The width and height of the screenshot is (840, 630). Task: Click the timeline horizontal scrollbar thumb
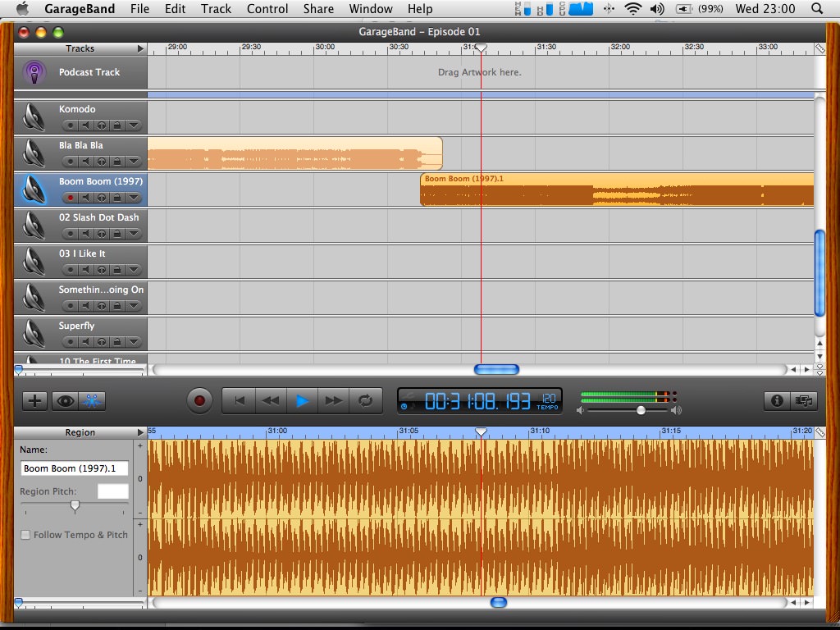click(x=496, y=370)
